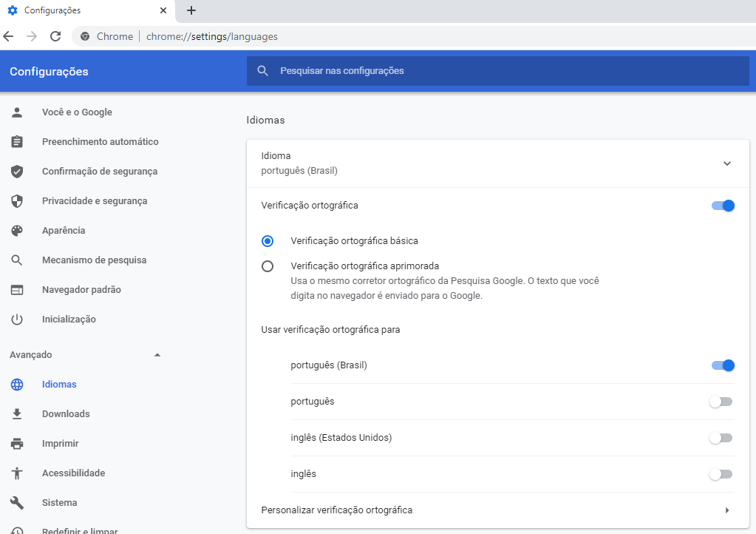
Task: Open Você e o Google section
Action: [x=77, y=112]
